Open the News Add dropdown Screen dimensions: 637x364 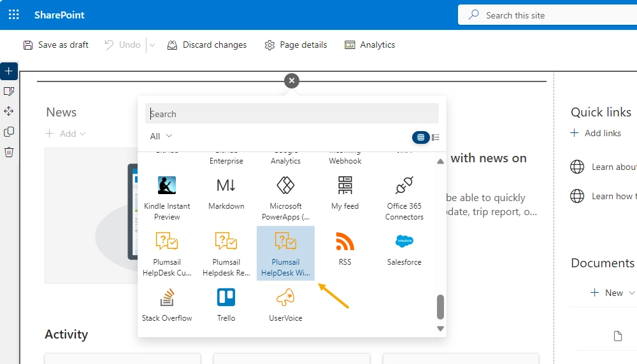pos(66,134)
